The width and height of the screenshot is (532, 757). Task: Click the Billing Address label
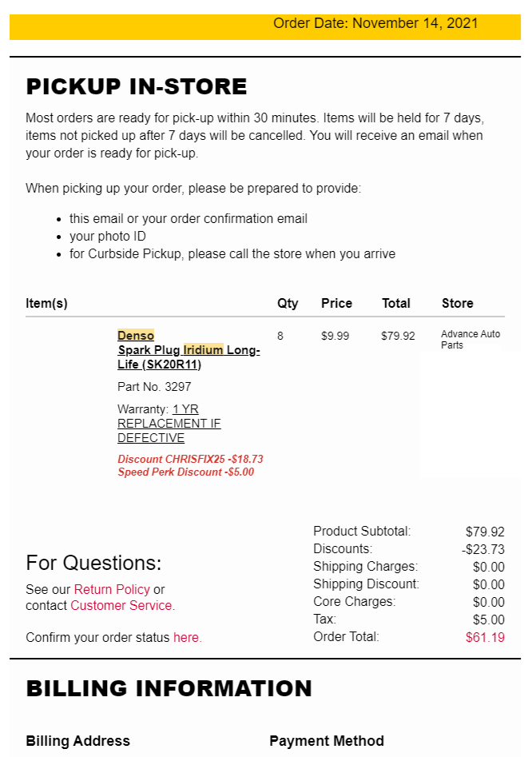pyautogui.click(x=77, y=740)
